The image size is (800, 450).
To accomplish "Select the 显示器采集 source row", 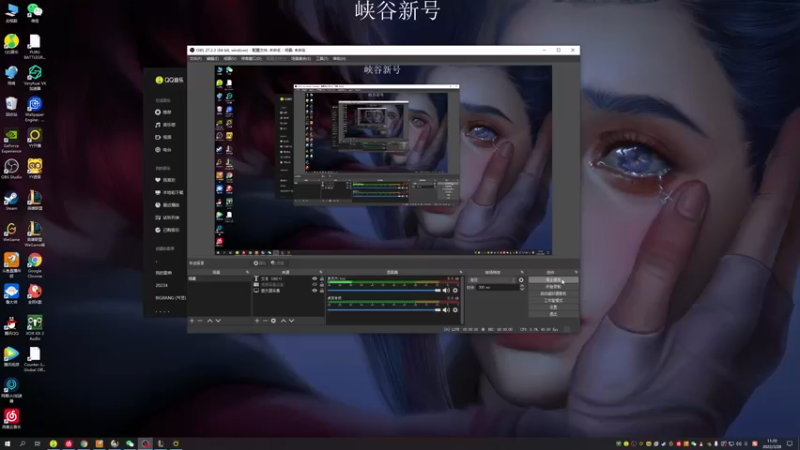I will tap(289, 291).
